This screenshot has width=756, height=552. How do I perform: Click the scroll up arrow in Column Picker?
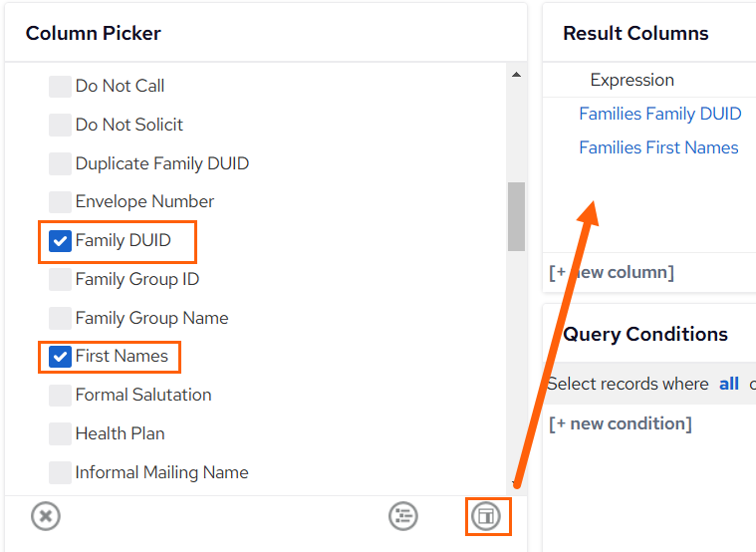point(516,75)
